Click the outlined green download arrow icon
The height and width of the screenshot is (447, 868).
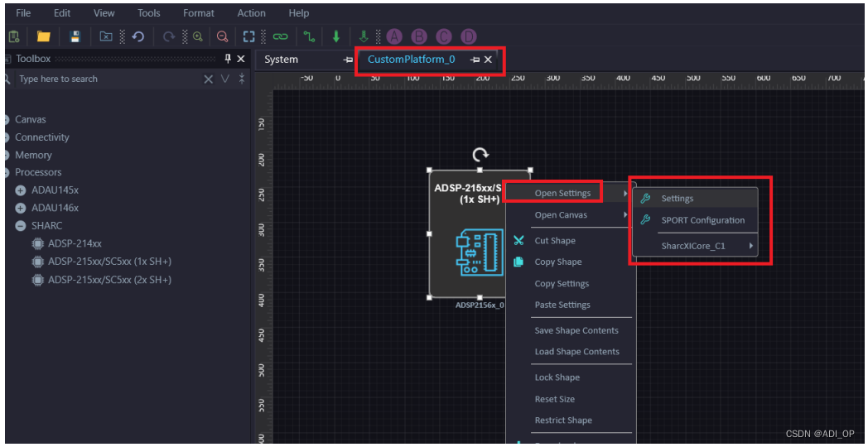pyautogui.click(x=364, y=36)
